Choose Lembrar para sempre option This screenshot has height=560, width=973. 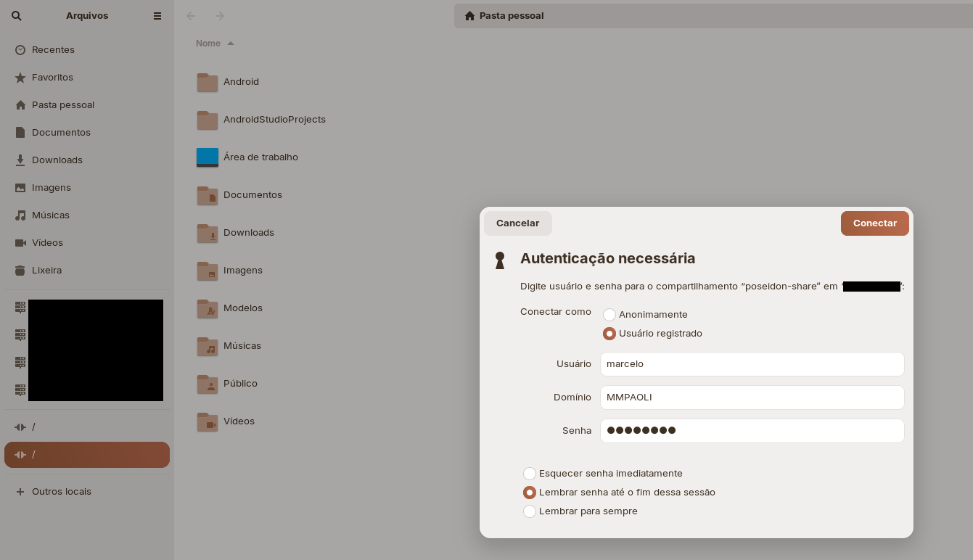(530, 511)
